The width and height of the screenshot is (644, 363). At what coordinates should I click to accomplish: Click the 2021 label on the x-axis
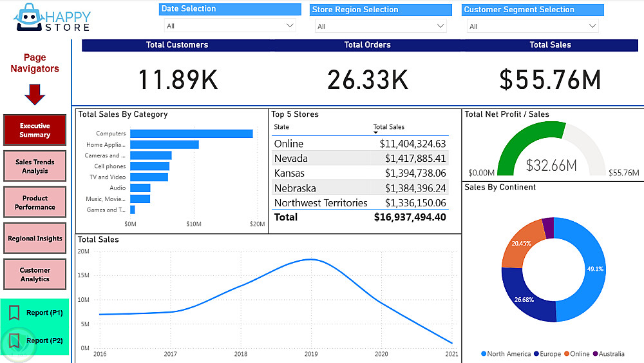(x=452, y=354)
